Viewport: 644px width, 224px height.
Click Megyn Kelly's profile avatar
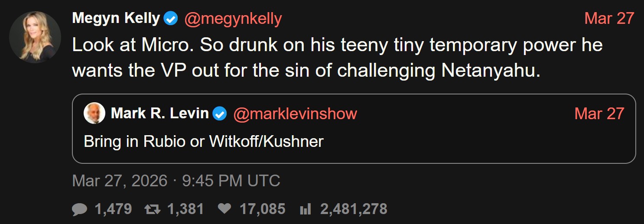coord(35,37)
